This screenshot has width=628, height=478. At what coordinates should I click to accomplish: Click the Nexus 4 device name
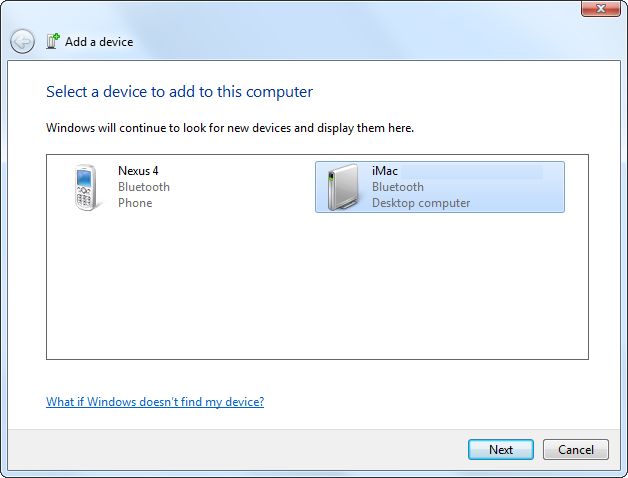click(138, 171)
